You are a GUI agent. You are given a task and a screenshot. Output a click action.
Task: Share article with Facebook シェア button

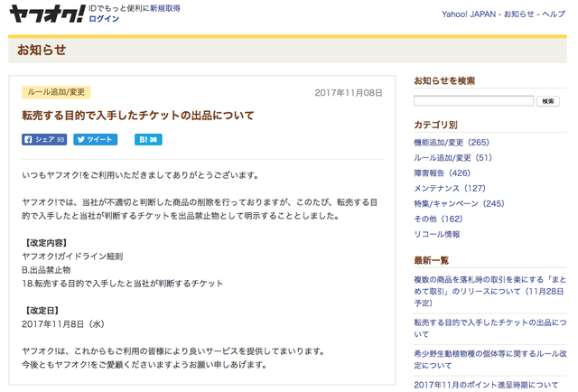tap(44, 139)
